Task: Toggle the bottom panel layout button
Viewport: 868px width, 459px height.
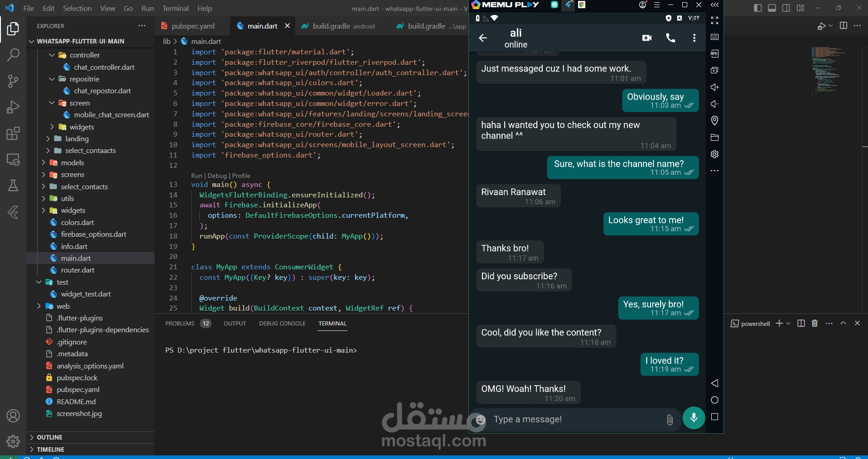Action: click(x=772, y=8)
